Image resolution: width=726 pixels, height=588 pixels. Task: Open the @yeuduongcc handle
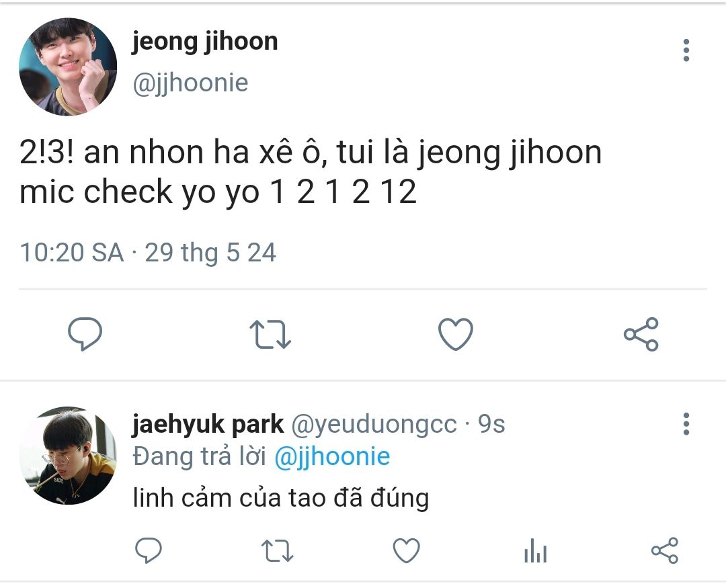pos(374,425)
